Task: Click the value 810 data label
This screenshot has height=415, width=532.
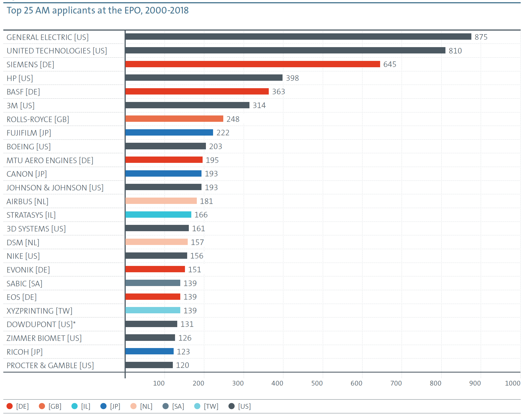Action: 455,51
